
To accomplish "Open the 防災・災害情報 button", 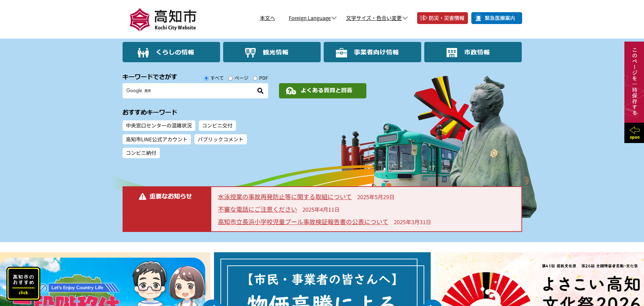I will coord(443,18).
